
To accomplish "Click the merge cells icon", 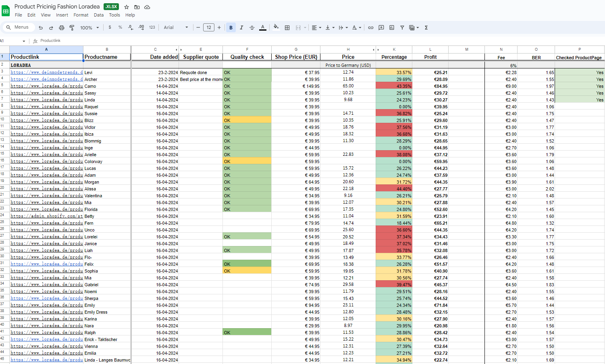I will [298, 27].
